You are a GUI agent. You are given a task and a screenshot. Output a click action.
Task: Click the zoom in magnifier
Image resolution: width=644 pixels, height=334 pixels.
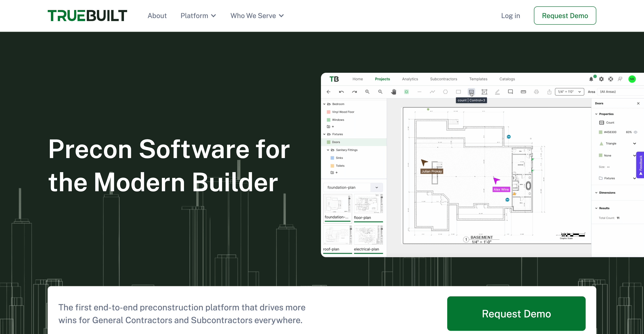coord(367,92)
